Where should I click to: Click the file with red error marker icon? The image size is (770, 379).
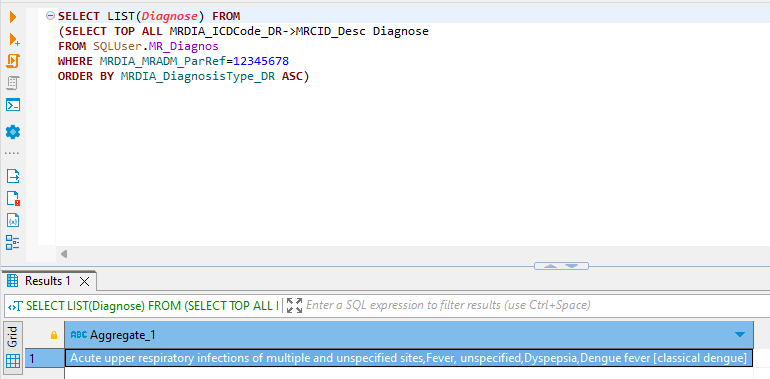pyautogui.click(x=13, y=198)
